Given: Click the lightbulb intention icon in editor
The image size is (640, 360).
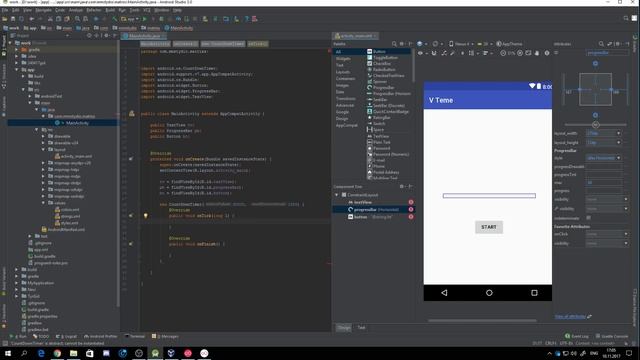Looking at the screenshot, I should coord(145,216).
